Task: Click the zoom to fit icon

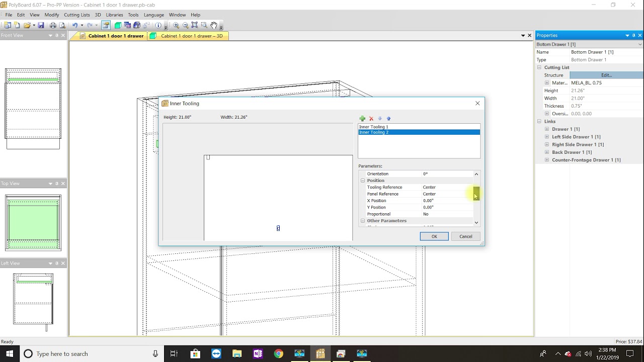Action: (x=194, y=25)
